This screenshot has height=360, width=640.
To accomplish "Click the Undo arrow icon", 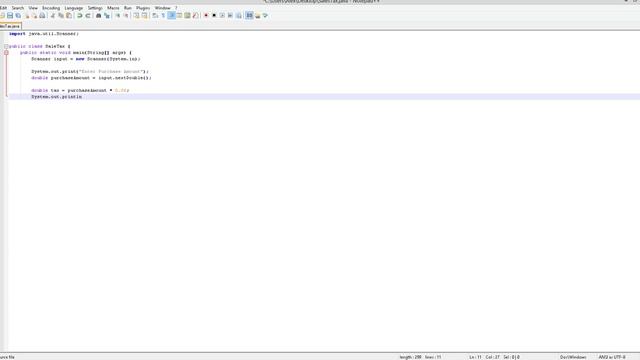I will 80,16.
